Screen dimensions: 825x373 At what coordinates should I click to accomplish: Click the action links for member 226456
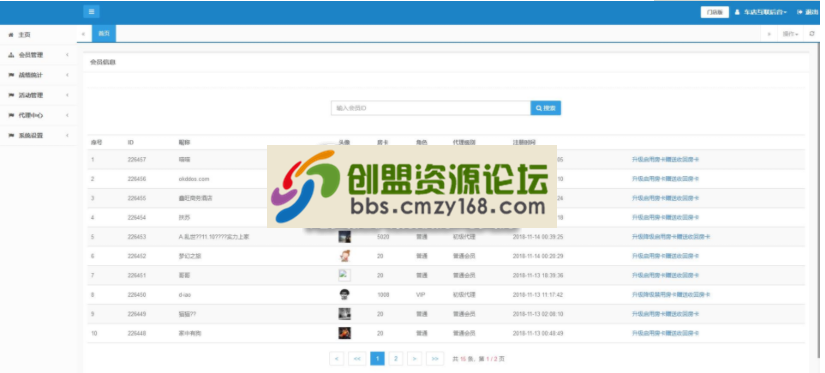point(666,179)
